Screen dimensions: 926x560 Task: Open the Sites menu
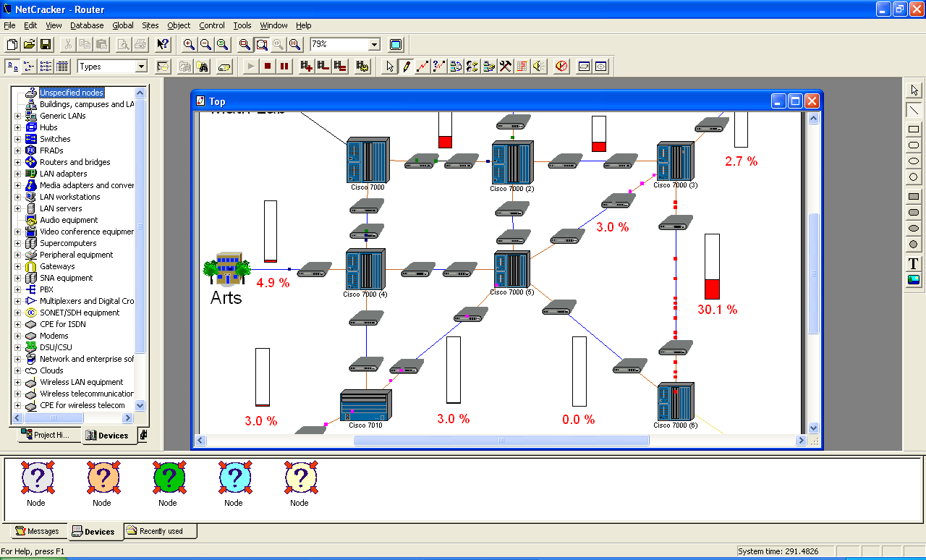[150, 25]
